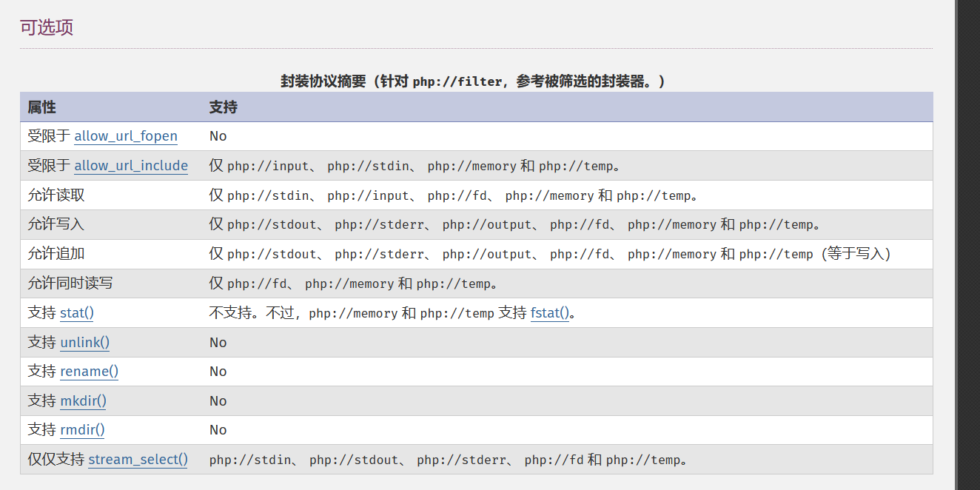Image resolution: width=980 pixels, height=490 pixels.
Task: Click the No value in the allow_url_fopen row
Action: (x=218, y=136)
